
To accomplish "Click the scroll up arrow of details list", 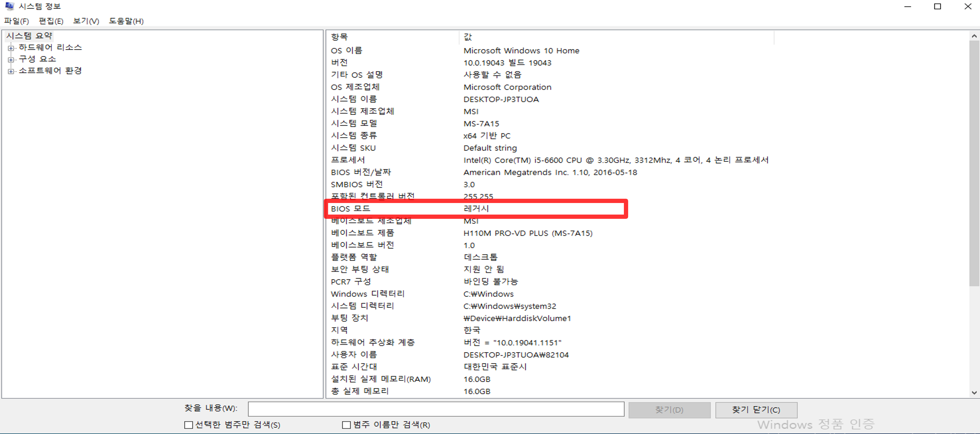I will pos(974,36).
